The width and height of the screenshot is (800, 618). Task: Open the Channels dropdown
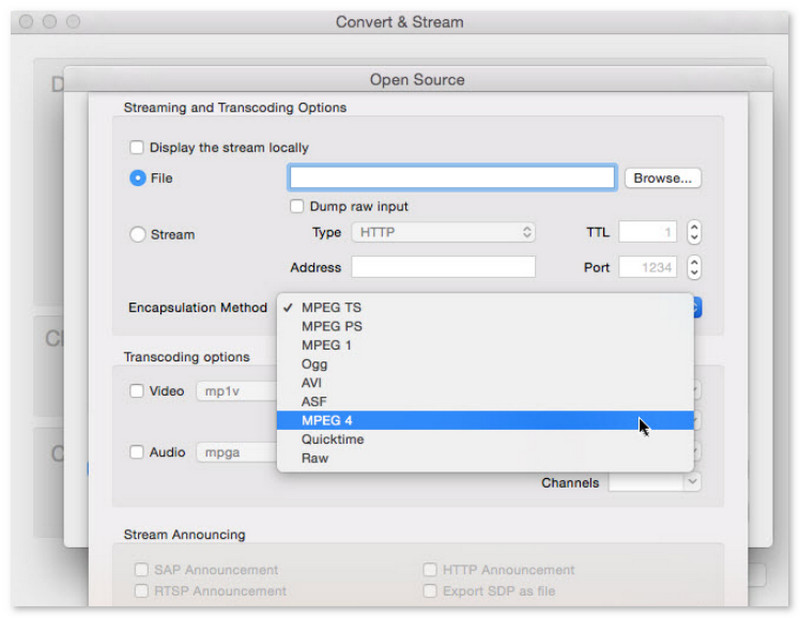654,483
